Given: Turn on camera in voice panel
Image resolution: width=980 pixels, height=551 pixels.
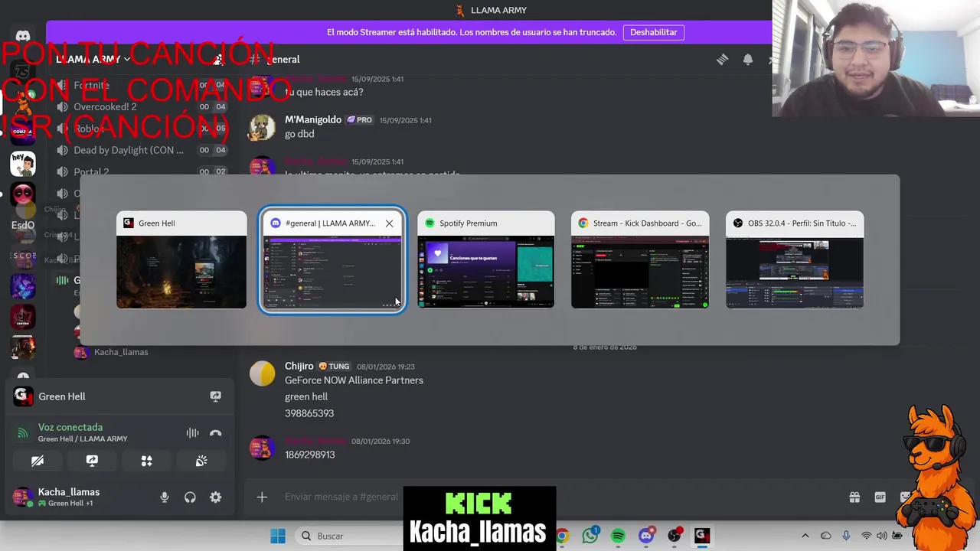Looking at the screenshot, I should point(38,461).
